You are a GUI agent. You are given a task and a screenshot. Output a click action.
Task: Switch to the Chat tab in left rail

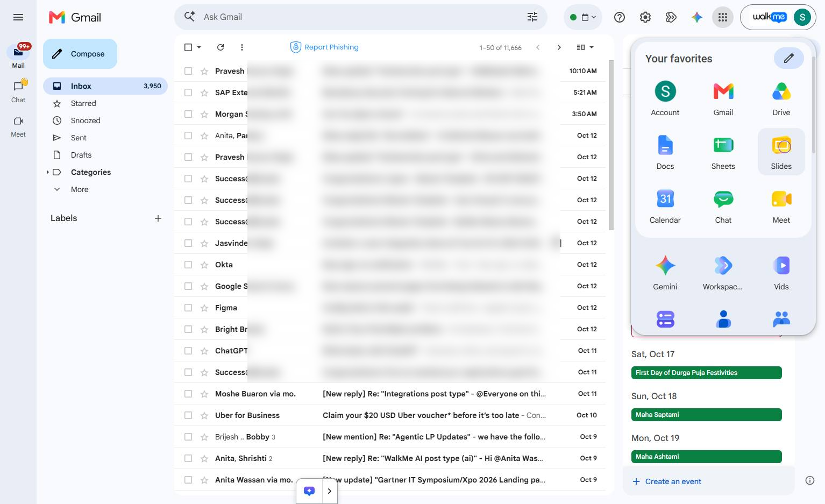[18, 91]
